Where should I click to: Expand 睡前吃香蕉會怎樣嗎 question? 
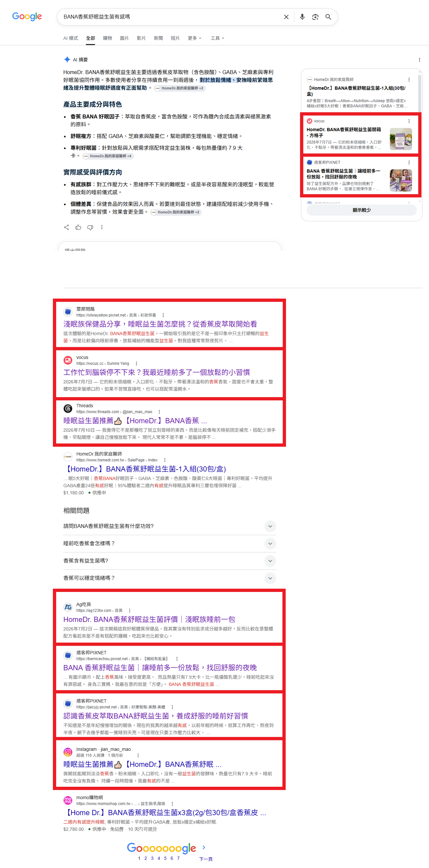point(170,544)
